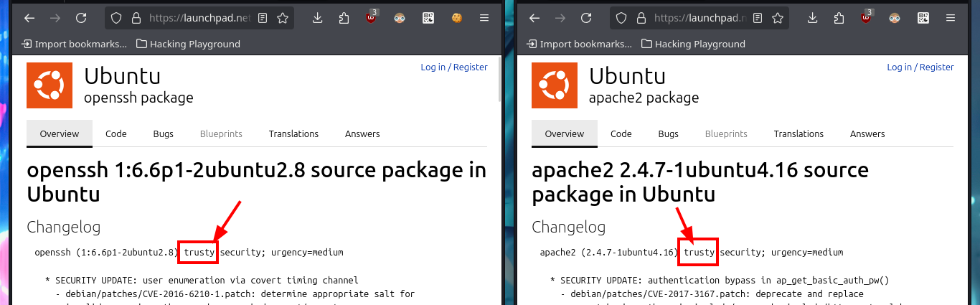This screenshot has height=305, width=980.
Task: Select Overview tab on apache2 page
Action: tap(565, 133)
